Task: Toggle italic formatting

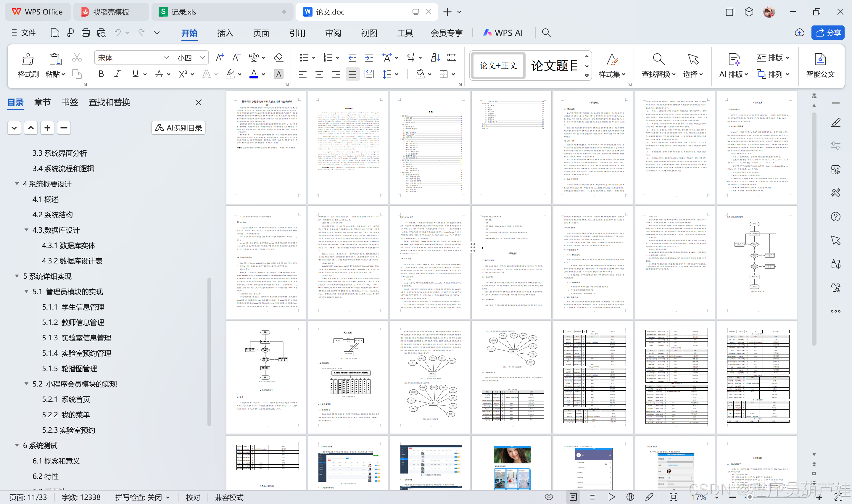Action: tap(117, 74)
